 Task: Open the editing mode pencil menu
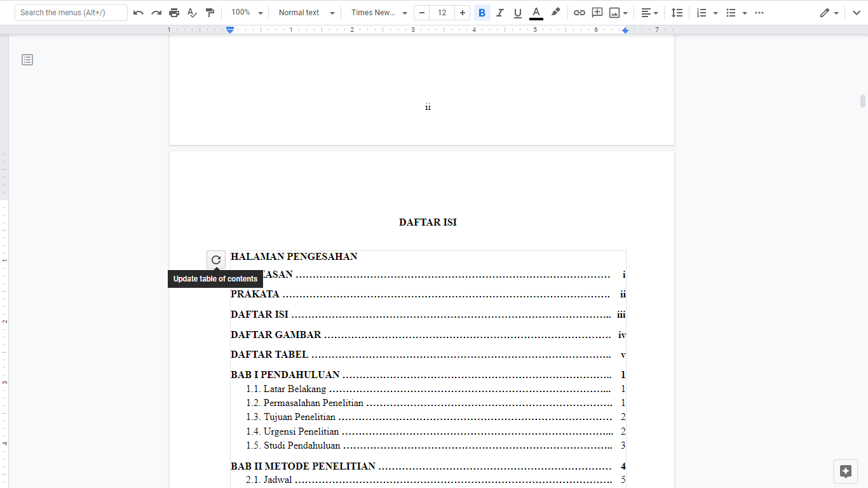point(829,13)
